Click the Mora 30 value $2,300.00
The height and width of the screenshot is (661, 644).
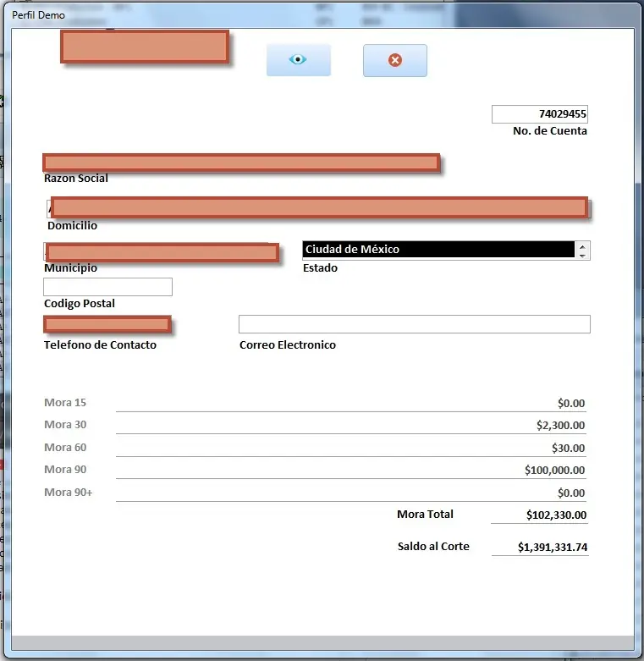[x=560, y=426]
